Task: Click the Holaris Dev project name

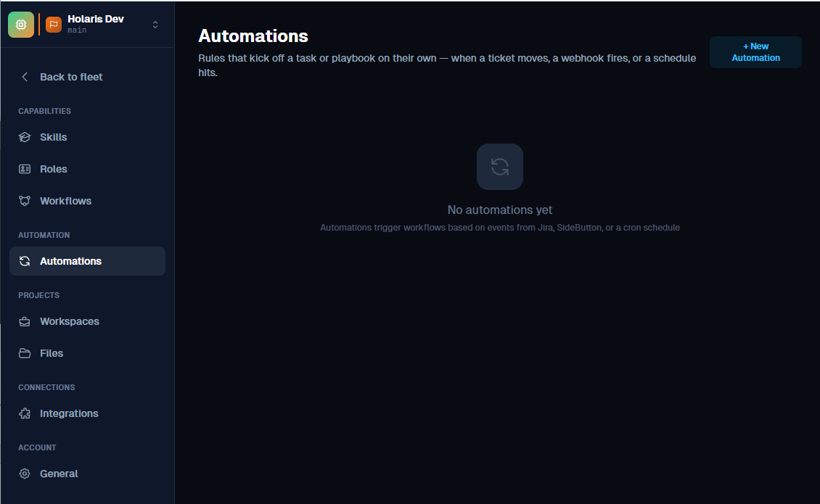Action: click(x=96, y=19)
